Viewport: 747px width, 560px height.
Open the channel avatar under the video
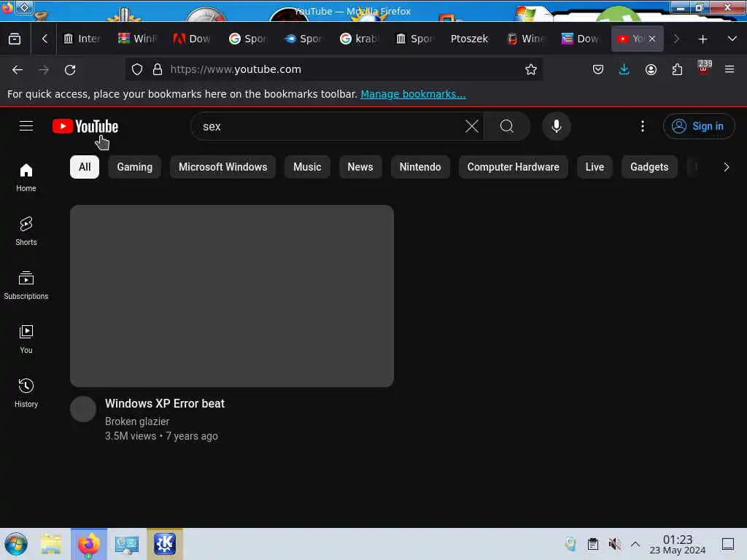pyautogui.click(x=83, y=409)
